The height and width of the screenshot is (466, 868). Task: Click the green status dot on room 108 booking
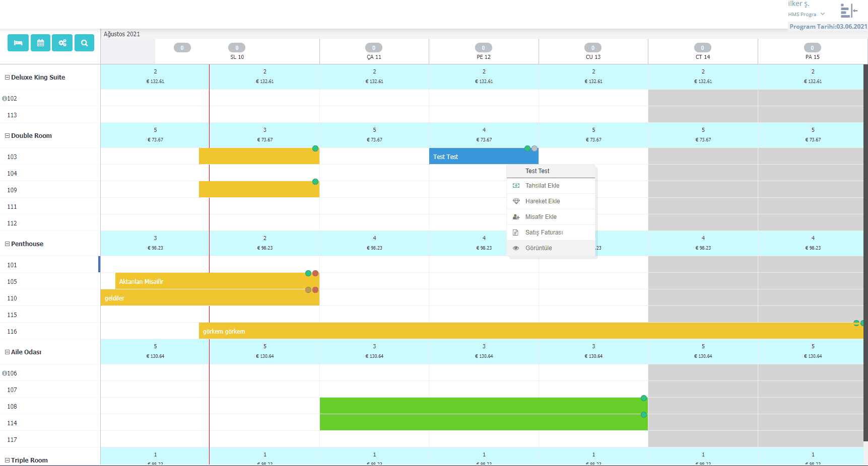[644, 398]
